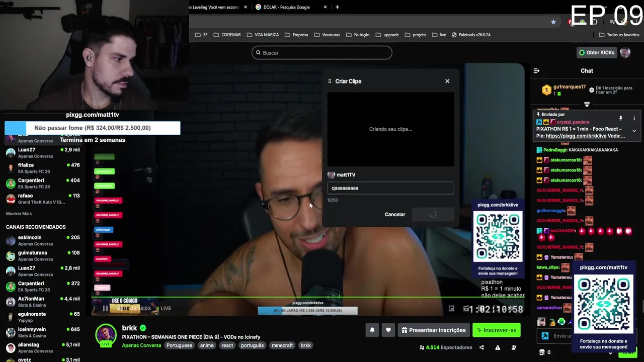
Task: Open the user profile avatar menu
Action: 625,52
